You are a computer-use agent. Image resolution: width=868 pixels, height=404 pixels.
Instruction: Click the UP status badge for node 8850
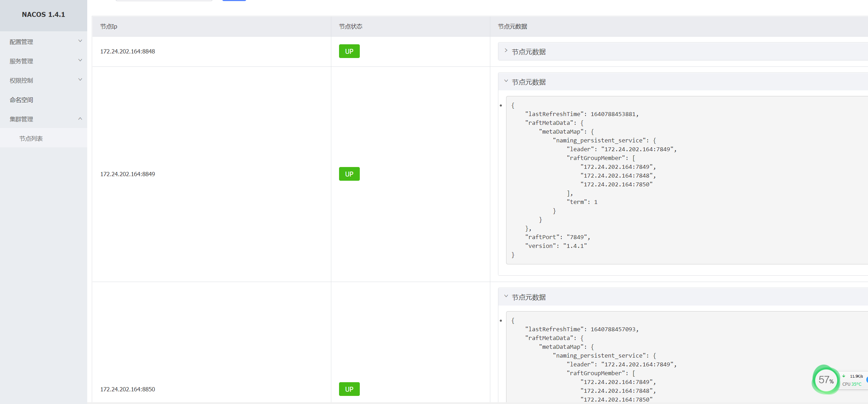pyautogui.click(x=349, y=389)
